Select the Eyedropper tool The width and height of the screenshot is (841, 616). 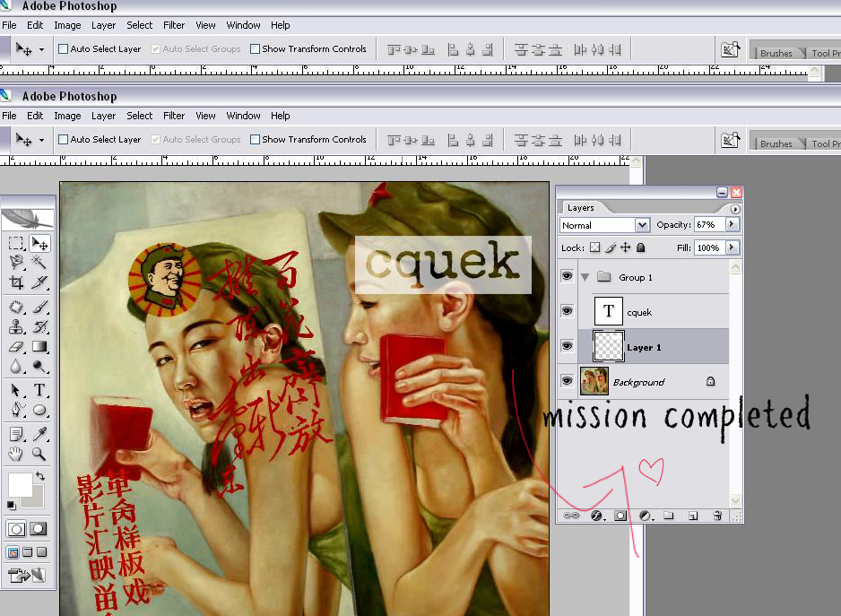[39, 434]
